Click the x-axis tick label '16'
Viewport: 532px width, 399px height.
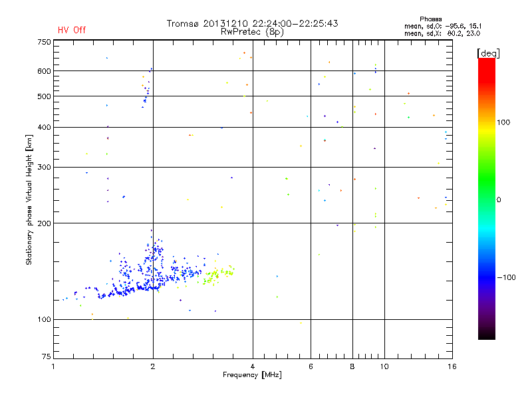(452, 366)
